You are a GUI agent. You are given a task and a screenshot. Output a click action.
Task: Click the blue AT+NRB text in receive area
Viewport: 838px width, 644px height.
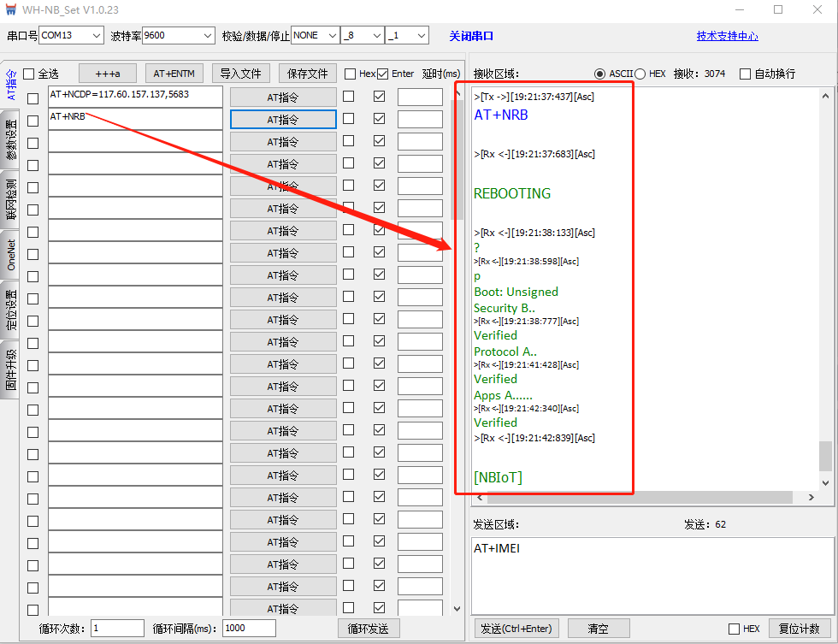[x=501, y=115]
